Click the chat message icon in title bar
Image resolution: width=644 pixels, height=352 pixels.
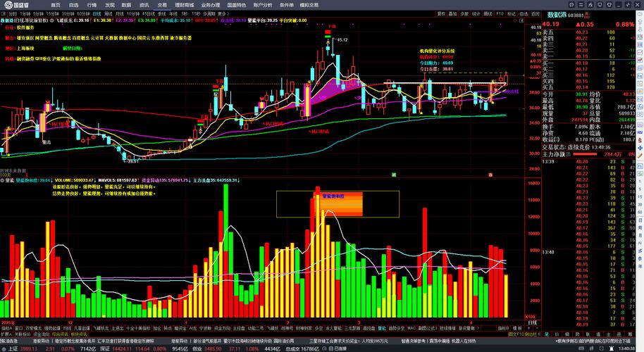coord(571,5)
